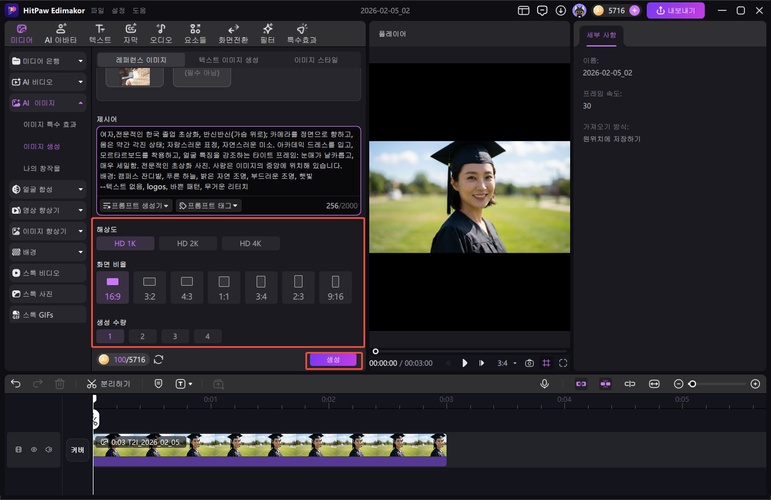This screenshot has height=500, width=771.
Task: Click the microphone voice-over record icon
Action: pos(545,384)
